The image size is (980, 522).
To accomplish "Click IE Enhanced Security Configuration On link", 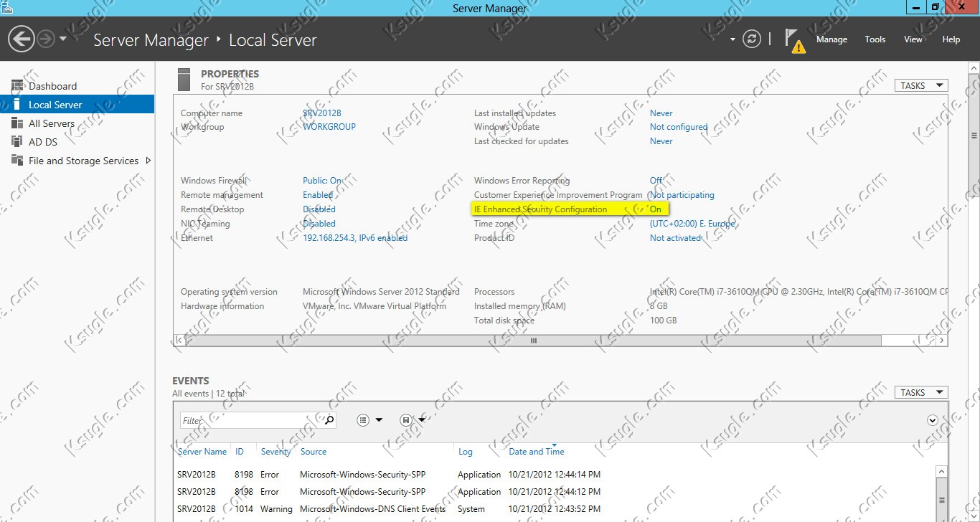I will [x=656, y=209].
